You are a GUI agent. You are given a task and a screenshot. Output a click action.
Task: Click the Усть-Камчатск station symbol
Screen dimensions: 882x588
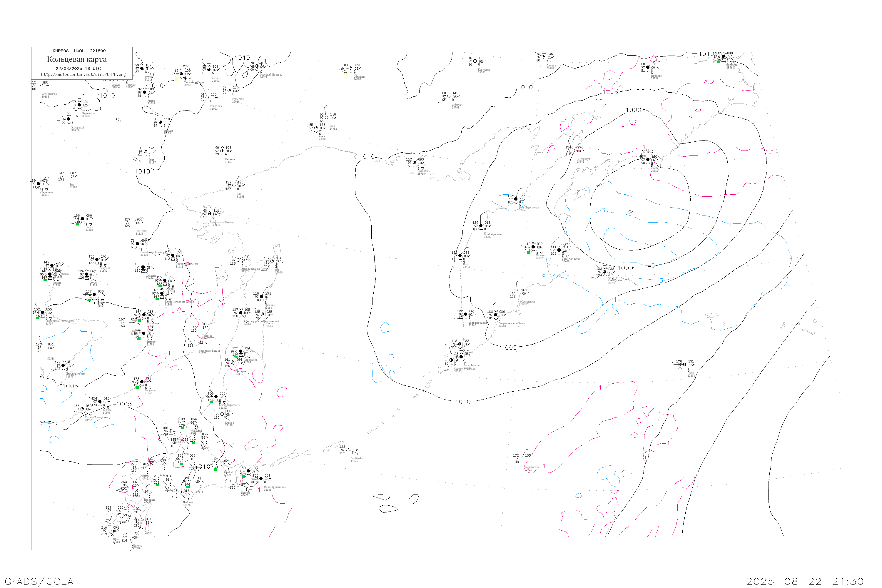[559, 250]
